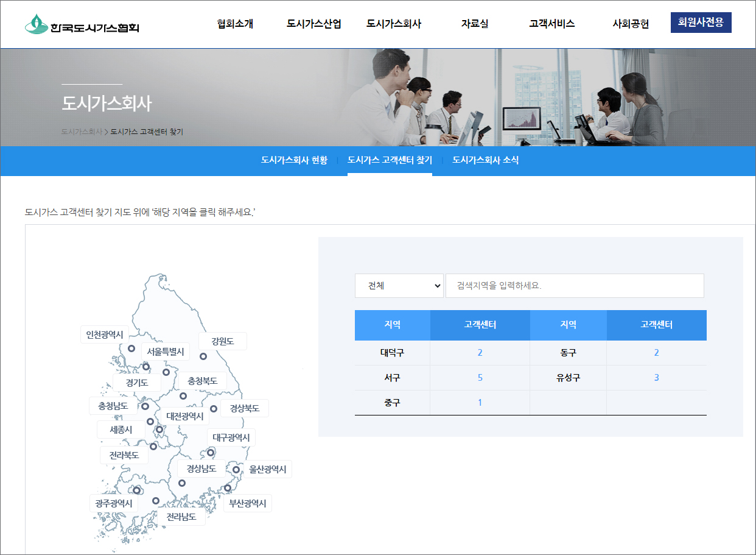Open the 협회소개 menu
This screenshot has width=756, height=555.
[235, 24]
